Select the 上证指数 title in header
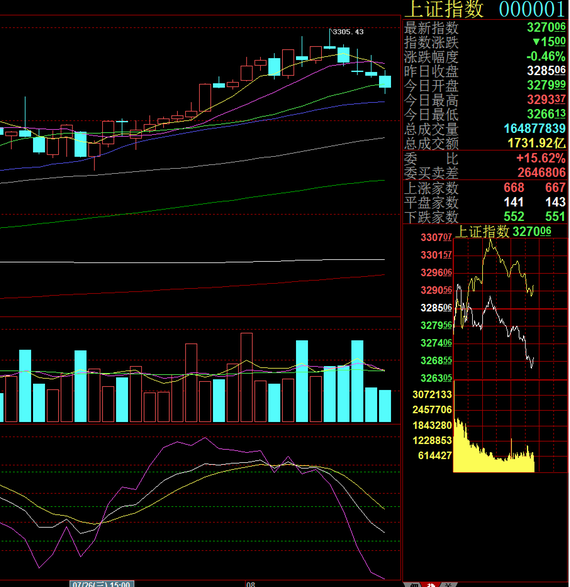 pos(444,9)
